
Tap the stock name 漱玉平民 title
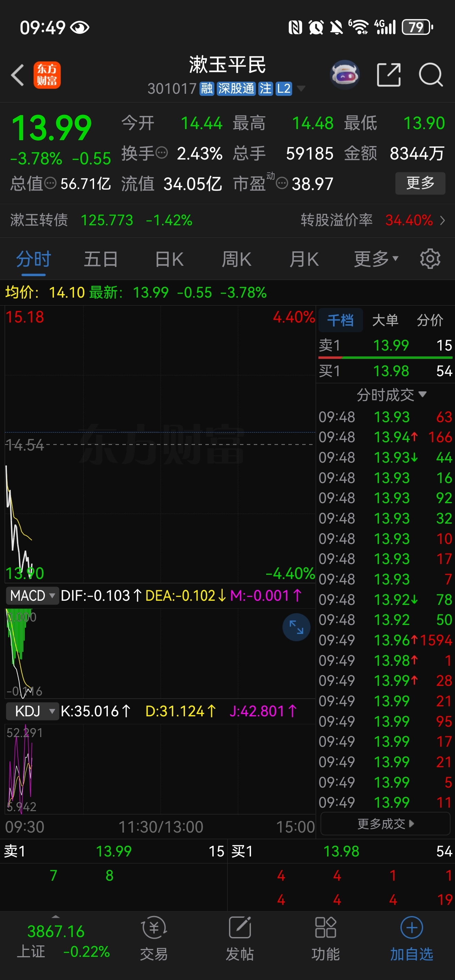click(x=227, y=64)
